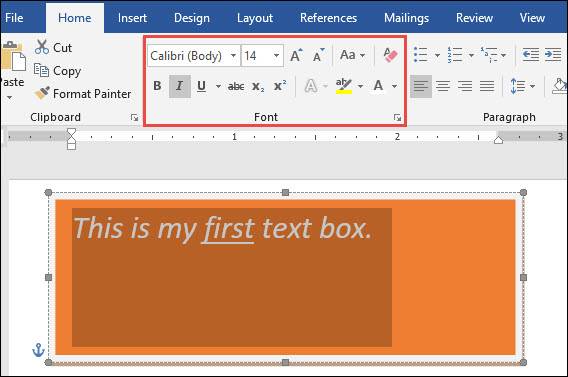The height and width of the screenshot is (377, 568).
Task: Click the Bullets list icon
Action: tap(421, 55)
